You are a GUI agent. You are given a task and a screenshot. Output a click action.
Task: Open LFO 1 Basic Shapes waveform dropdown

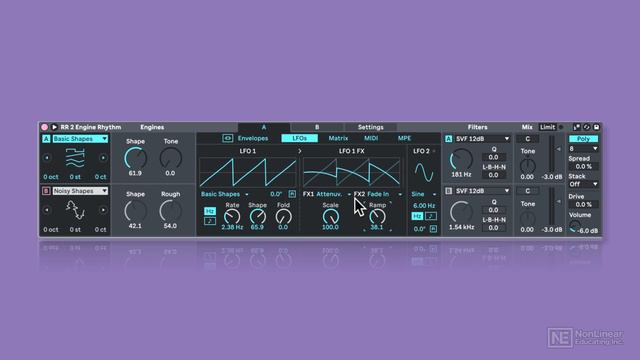pos(224,194)
